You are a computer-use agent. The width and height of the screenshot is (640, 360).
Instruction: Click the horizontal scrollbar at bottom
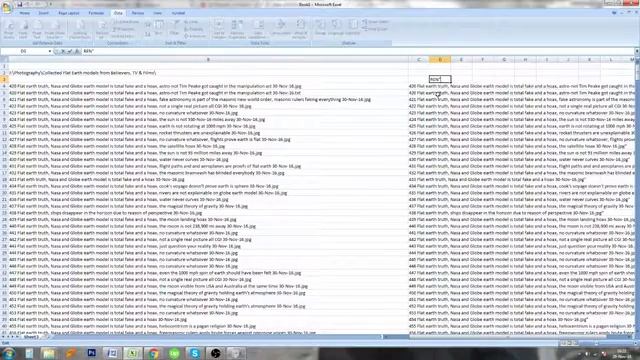point(508,337)
